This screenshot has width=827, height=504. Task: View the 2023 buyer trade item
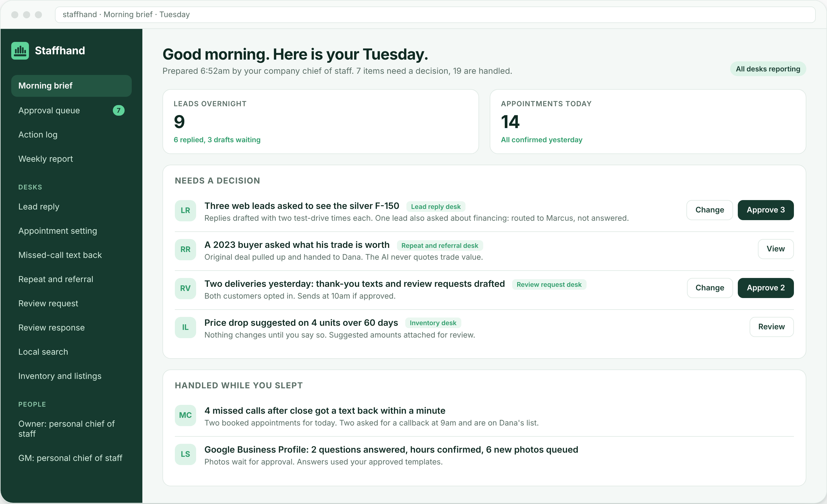point(776,249)
